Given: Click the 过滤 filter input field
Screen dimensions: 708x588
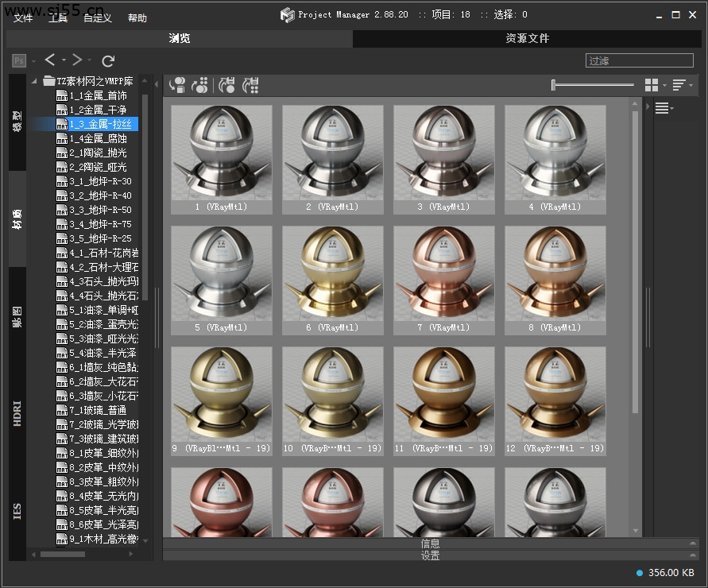Looking at the screenshot, I should 639,60.
